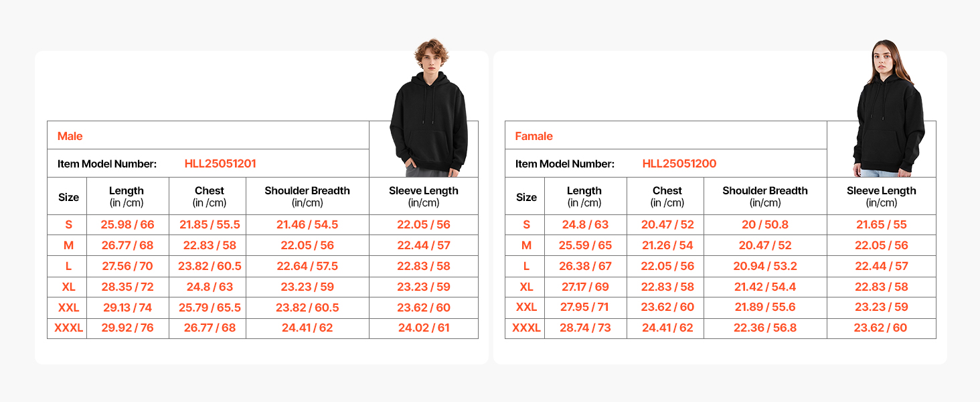The width and height of the screenshot is (980, 402).
Task: Click Shoulder Breadth header in Famale table
Action: [x=764, y=196]
